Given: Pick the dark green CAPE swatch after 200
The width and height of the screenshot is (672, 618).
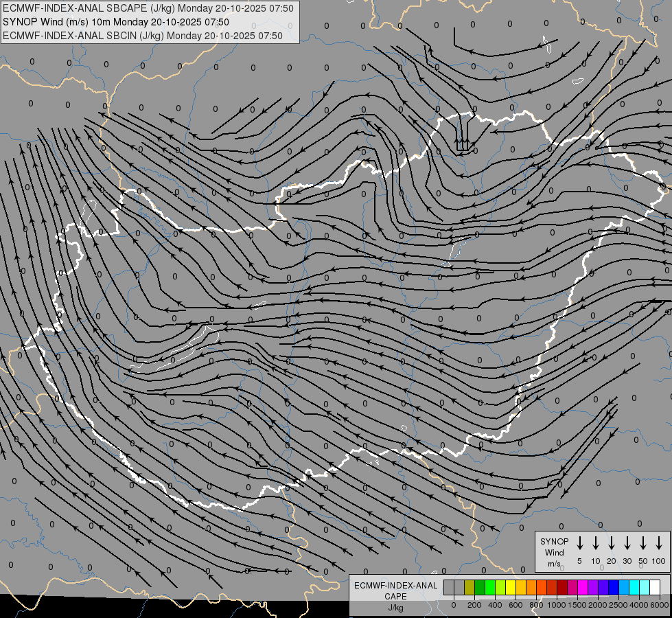Looking at the screenshot, I should click(480, 588).
